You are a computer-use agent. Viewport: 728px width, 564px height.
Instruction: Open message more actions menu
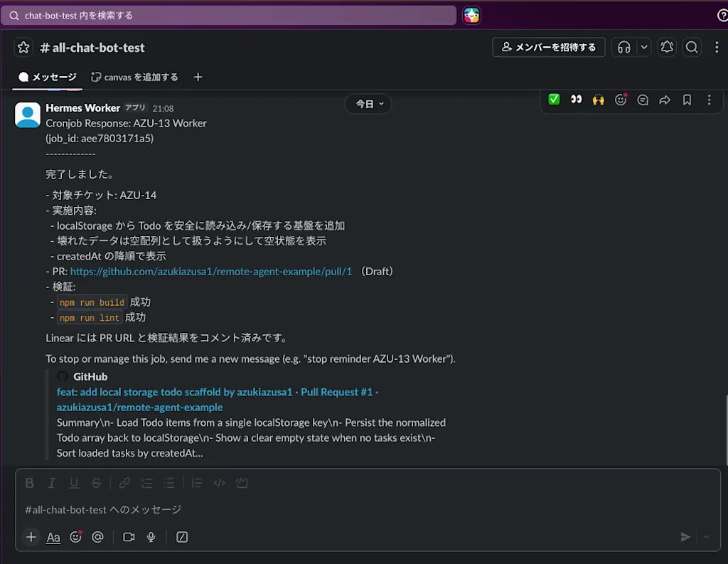coord(709,100)
